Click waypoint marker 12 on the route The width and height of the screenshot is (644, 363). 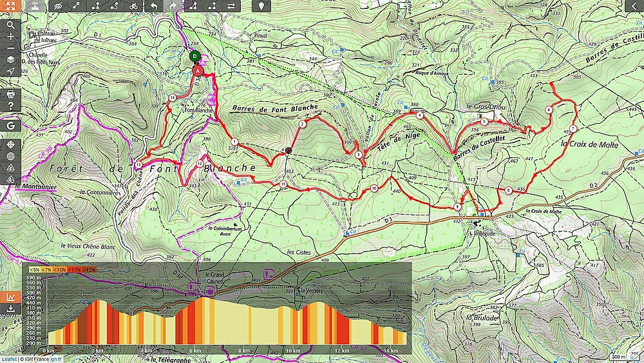point(200,164)
